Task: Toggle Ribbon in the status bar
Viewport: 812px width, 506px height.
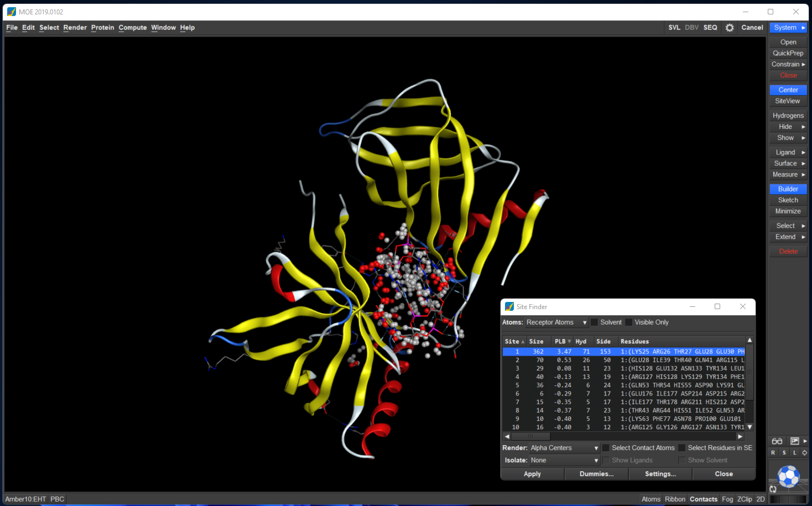Action: point(675,499)
